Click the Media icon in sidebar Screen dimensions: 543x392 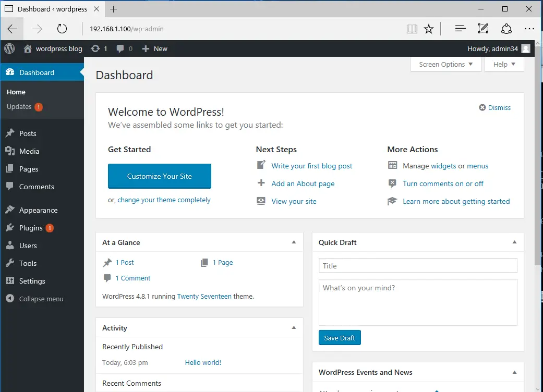point(10,151)
